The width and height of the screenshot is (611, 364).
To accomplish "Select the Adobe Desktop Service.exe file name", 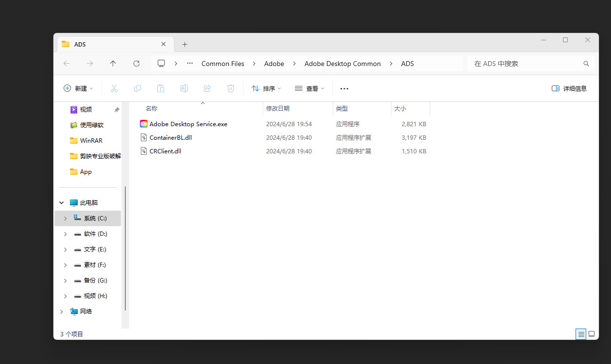I will [x=188, y=124].
